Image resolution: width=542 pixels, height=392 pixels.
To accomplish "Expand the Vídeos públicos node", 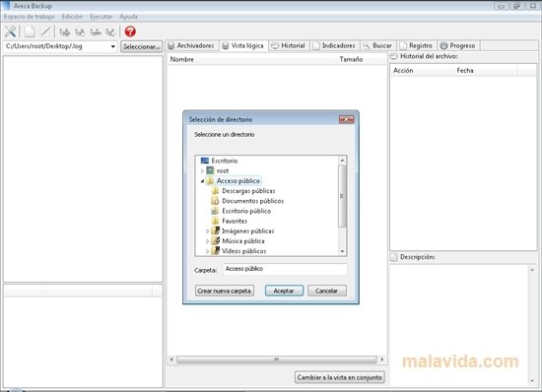I will [207, 251].
